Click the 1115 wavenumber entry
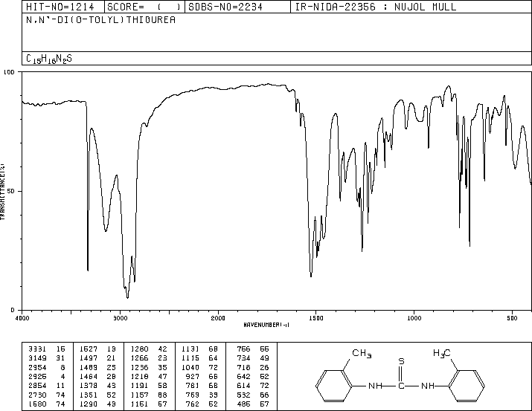 [x=190, y=358]
